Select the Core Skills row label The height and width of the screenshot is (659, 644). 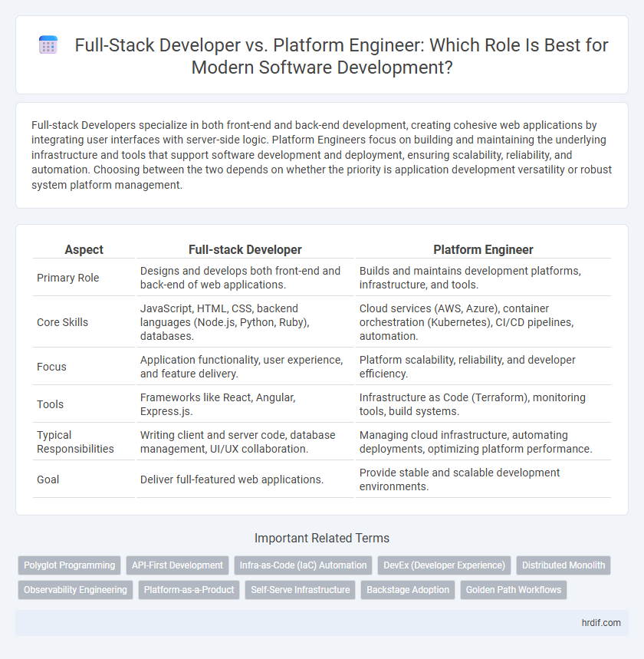point(63,322)
